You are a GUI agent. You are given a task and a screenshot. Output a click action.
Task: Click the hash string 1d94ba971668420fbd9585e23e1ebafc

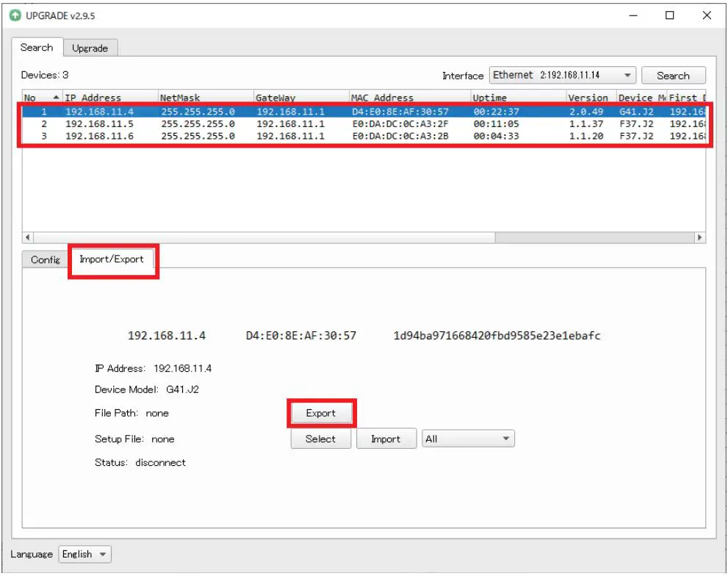click(497, 335)
